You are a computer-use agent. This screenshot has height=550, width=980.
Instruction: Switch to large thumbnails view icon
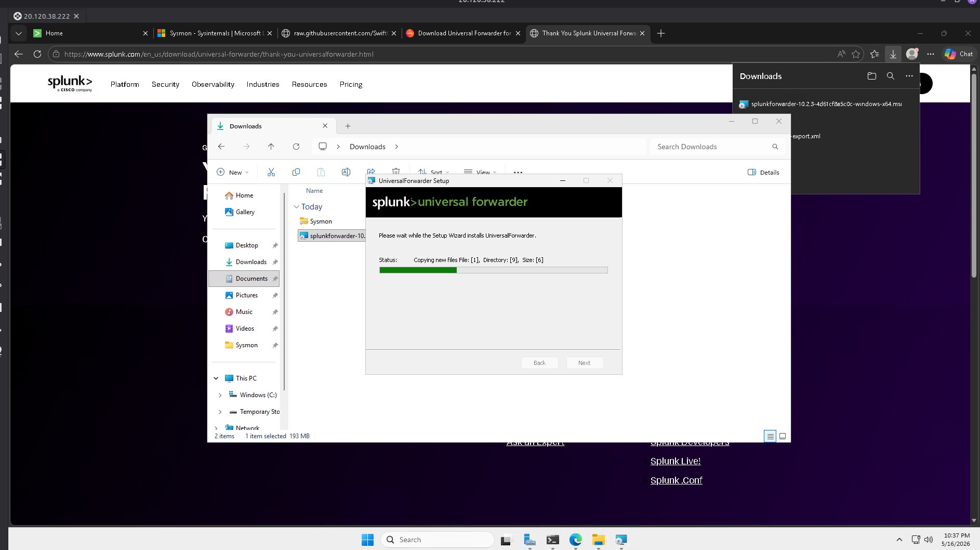[783, 436]
